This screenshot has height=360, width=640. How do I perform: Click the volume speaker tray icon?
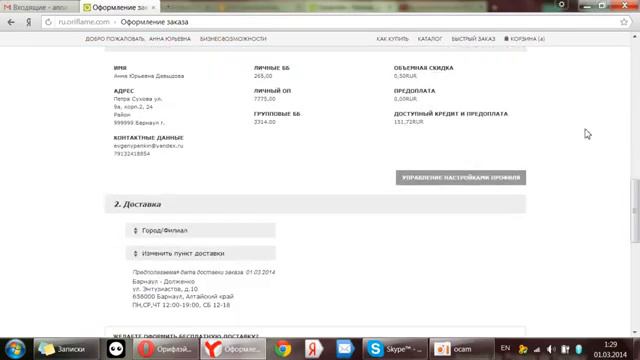(x=551, y=349)
